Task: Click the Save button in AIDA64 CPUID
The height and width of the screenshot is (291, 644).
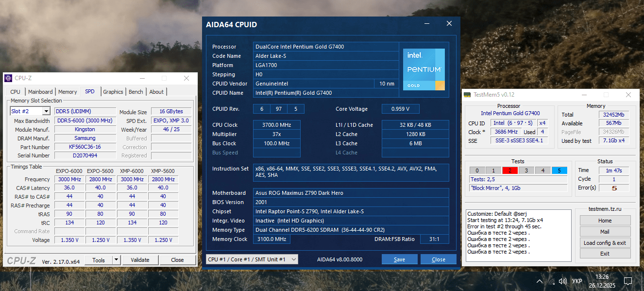Action: (x=399, y=259)
